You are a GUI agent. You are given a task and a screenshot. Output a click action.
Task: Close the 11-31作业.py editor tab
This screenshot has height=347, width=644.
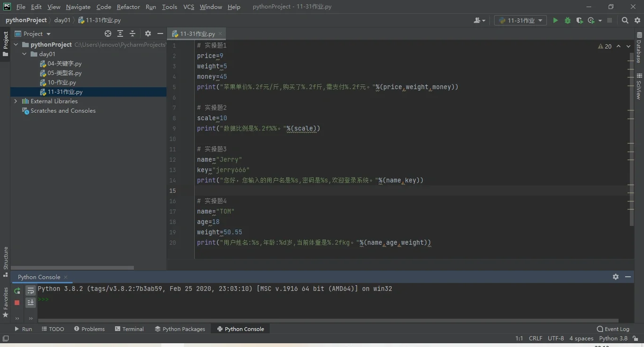pos(220,33)
